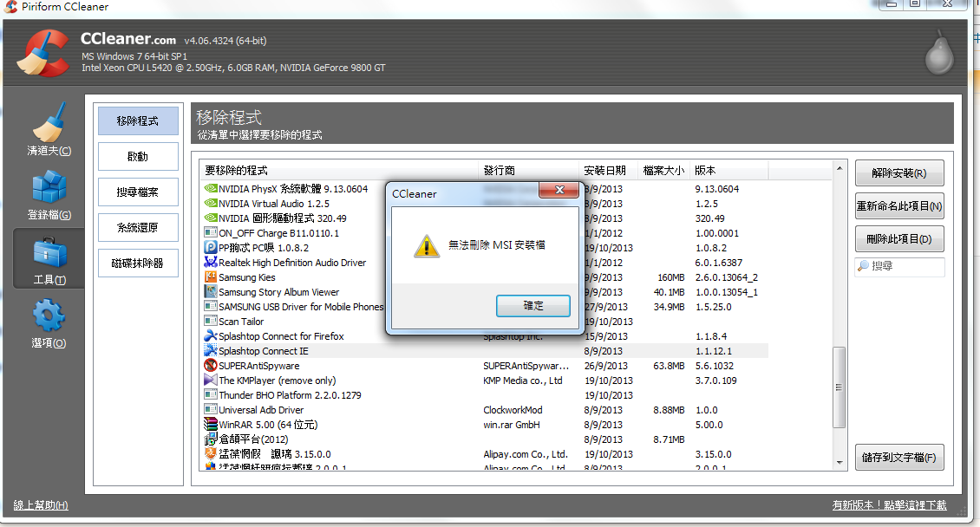Sort by 檔案大小 size column header
The height and width of the screenshot is (527, 980).
click(663, 171)
